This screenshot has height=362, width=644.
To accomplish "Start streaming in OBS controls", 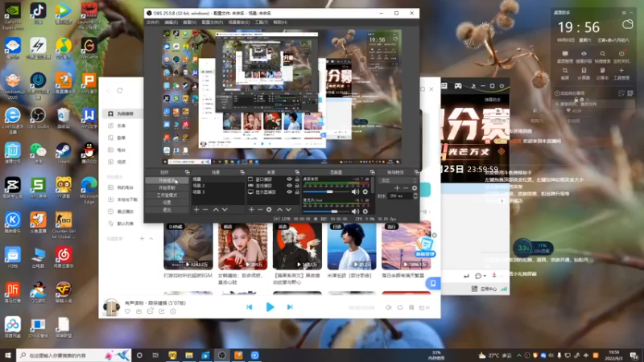I will pos(167,180).
